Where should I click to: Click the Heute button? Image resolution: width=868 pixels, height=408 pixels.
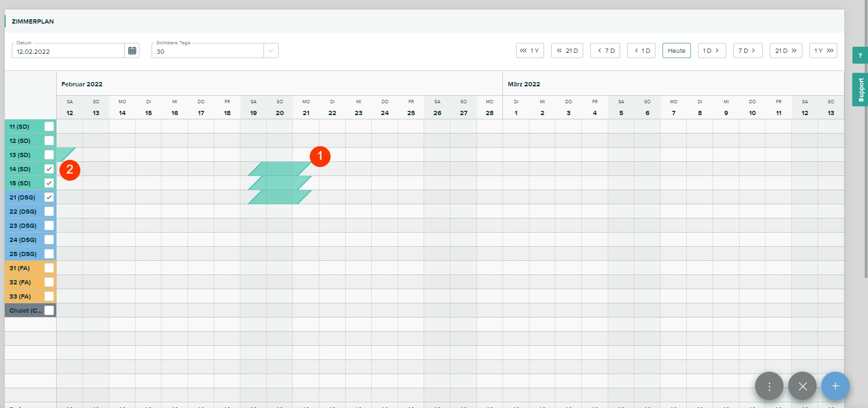676,50
